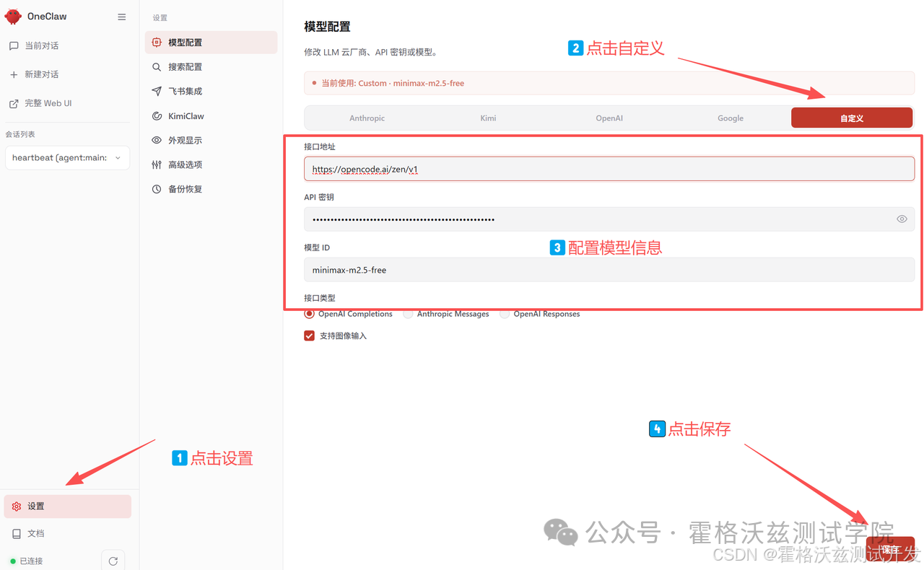Click the 会话列表 label
This screenshot has height=570, width=924.
[20, 134]
